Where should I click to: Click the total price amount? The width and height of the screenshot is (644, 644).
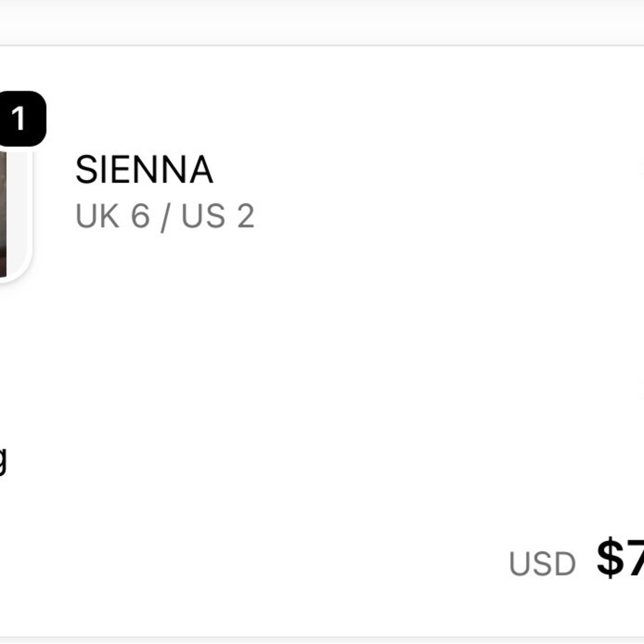click(620, 558)
